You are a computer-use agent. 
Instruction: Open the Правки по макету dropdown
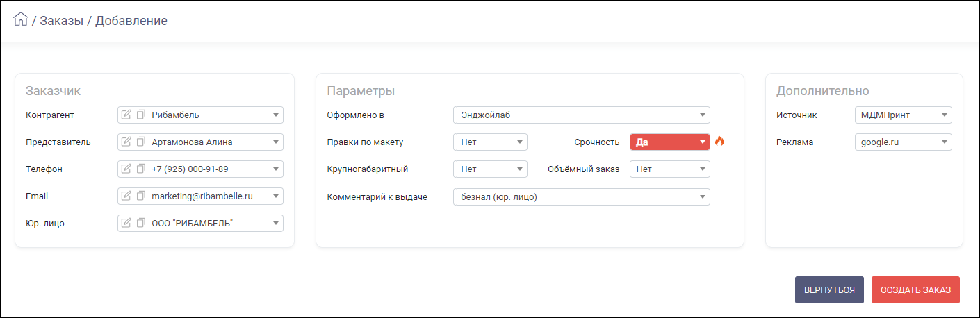click(x=490, y=142)
